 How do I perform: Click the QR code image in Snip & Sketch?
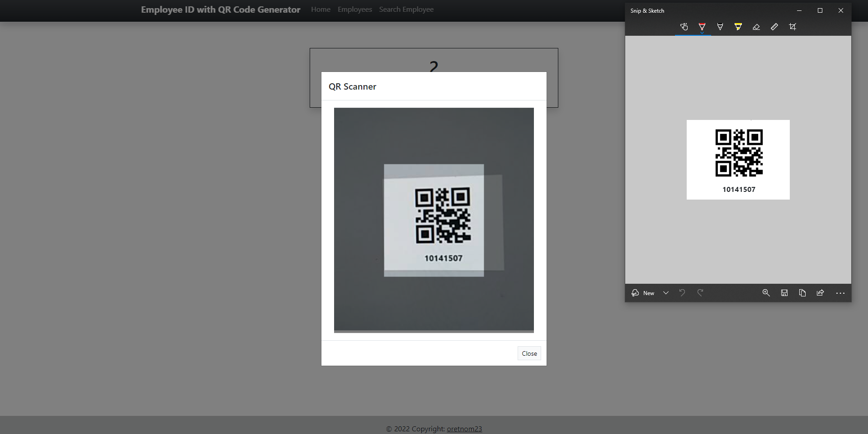tap(739, 153)
